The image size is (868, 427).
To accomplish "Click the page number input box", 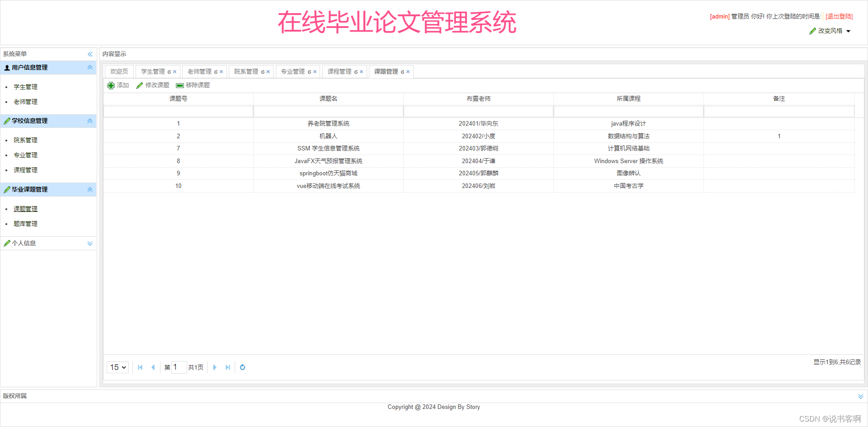I will pos(179,367).
